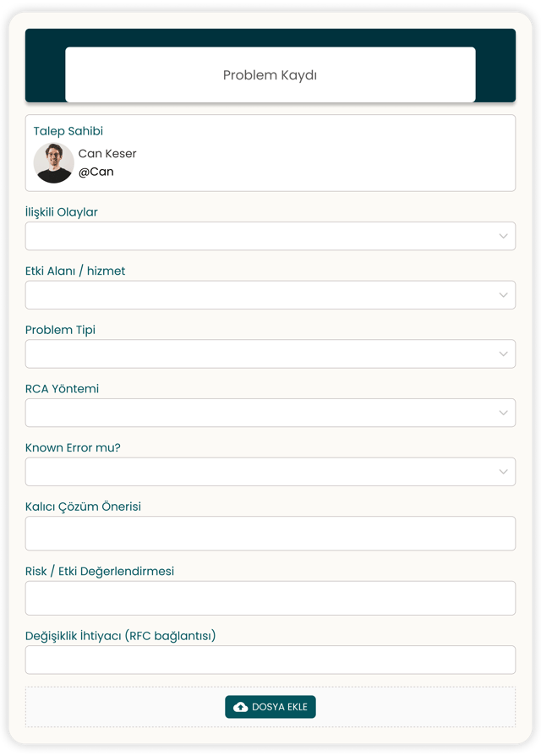Click the cloud upload icon
Screen dimensions: 541x756
click(241, 707)
